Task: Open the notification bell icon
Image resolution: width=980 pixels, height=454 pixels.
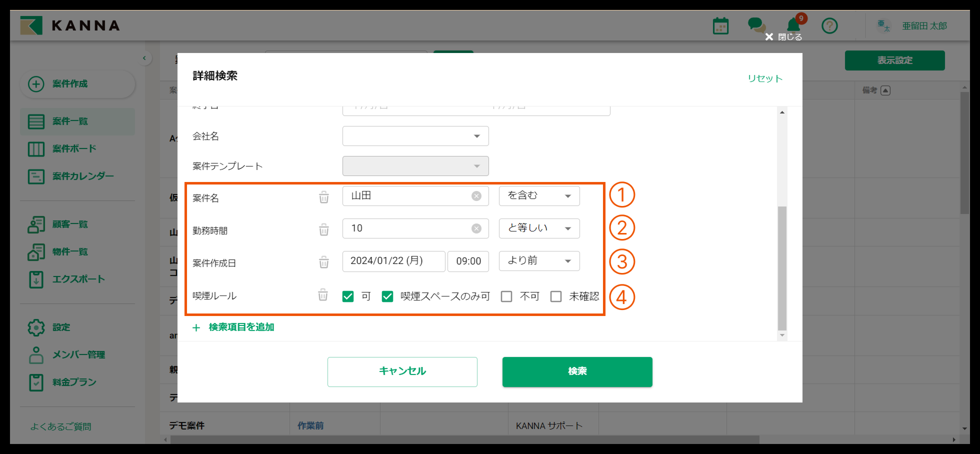Action: tap(793, 25)
